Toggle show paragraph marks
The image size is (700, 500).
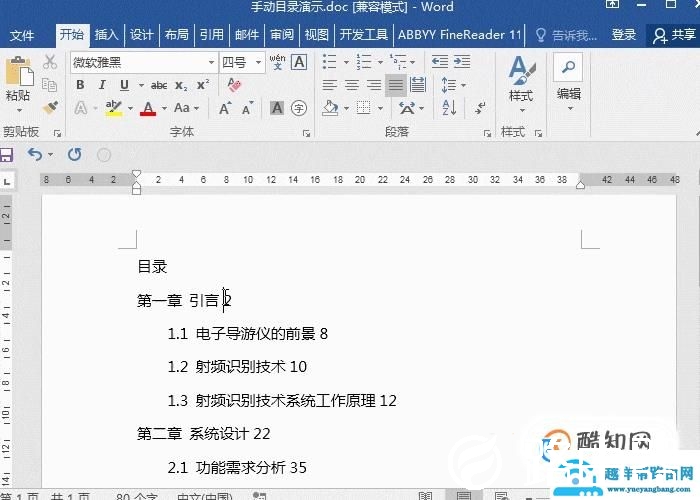(x=480, y=108)
